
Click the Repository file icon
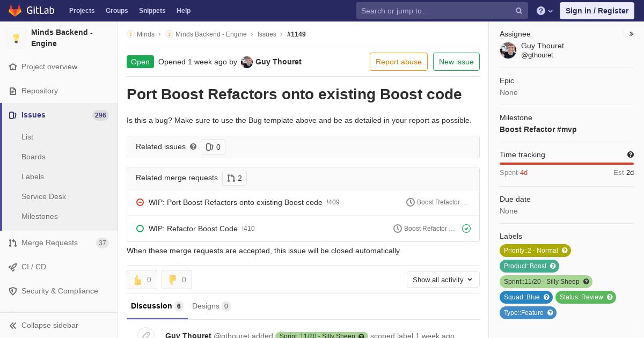[x=13, y=91]
